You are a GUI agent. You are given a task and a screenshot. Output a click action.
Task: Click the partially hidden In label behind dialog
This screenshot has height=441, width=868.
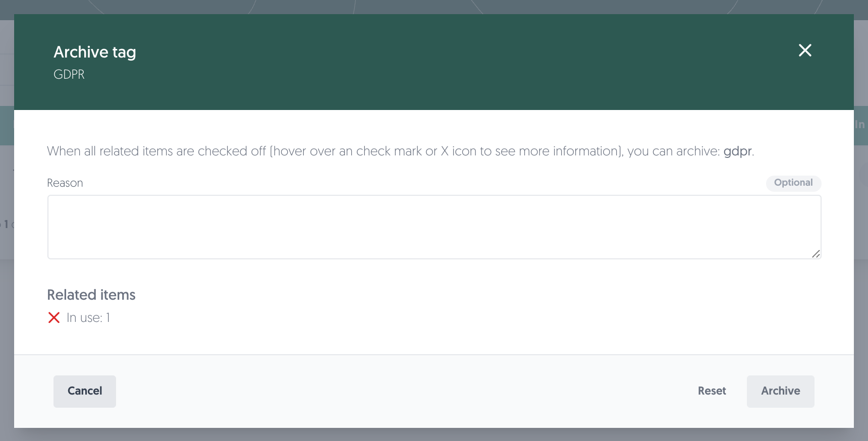tap(860, 125)
